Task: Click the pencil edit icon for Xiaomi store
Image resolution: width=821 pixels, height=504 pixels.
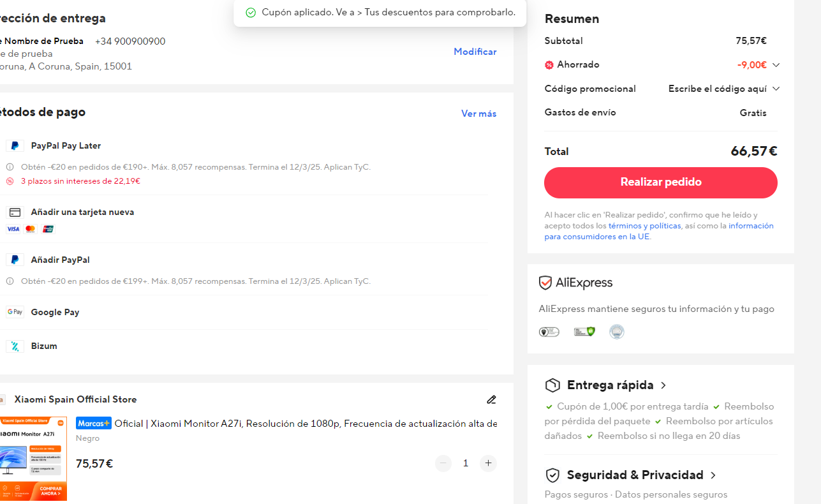Action: click(491, 400)
